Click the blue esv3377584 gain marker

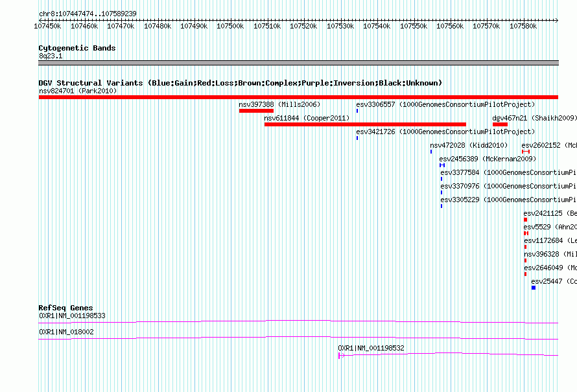coord(442,179)
